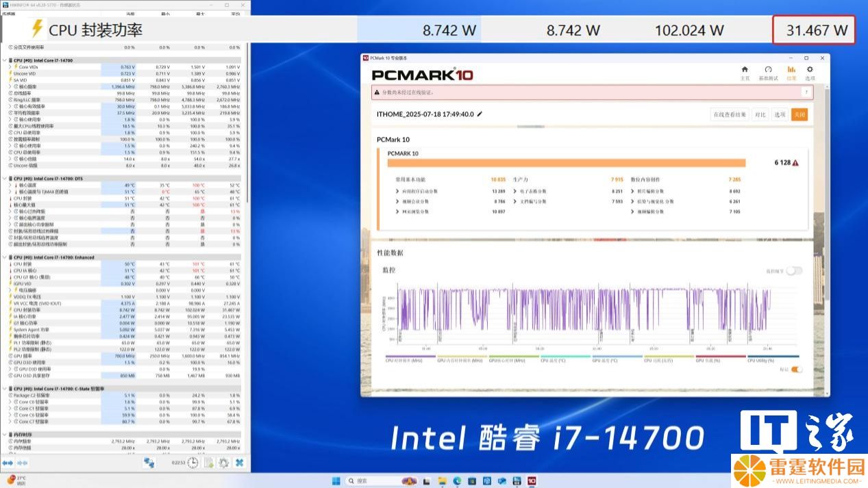Expand the Core C7 驻留率 row

[x=10, y=422]
